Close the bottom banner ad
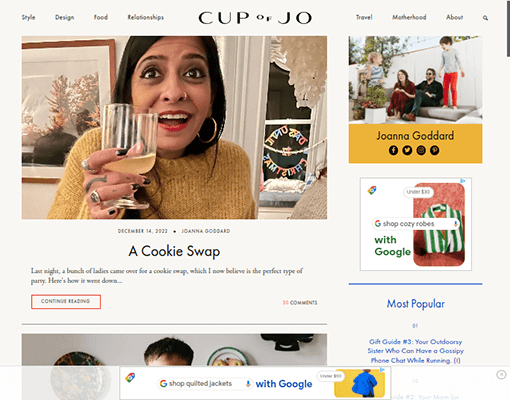Screen dimensions: 510x400 coord(501,374)
